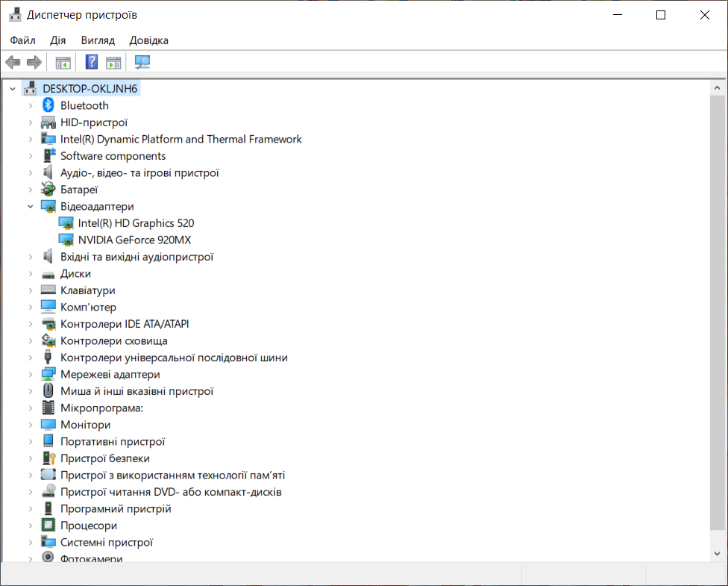Click the show/hide action pane toolbar icon
Screen dimensions: 728x586
113,62
